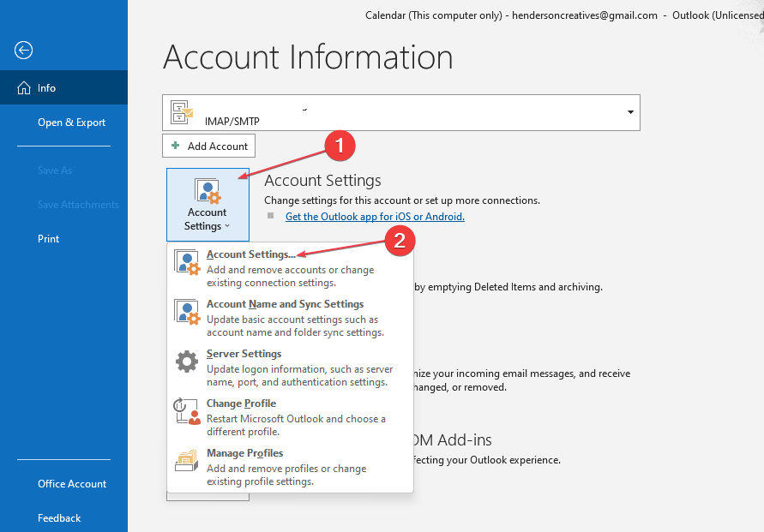Click the Account Settings section heading
The image size is (764, 532).
tap(322, 181)
